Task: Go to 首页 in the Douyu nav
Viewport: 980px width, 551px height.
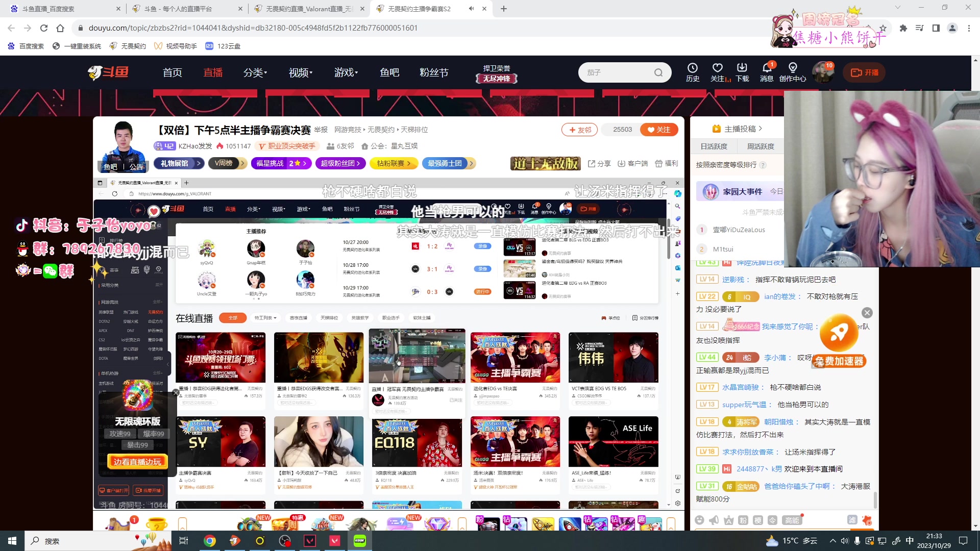Action: point(173,72)
